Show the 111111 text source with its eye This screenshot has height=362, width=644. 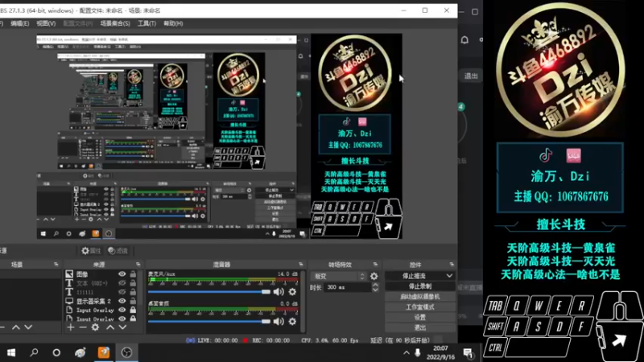(122, 292)
